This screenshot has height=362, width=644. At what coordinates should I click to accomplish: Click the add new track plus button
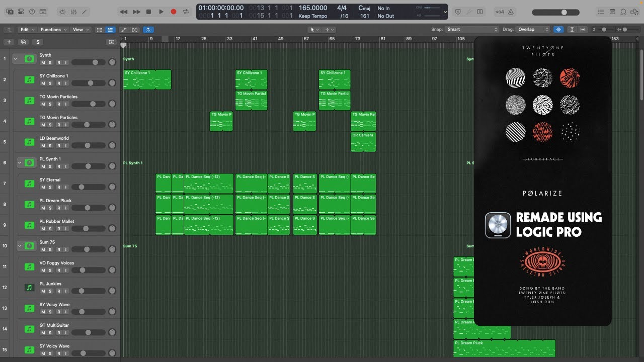[9, 42]
